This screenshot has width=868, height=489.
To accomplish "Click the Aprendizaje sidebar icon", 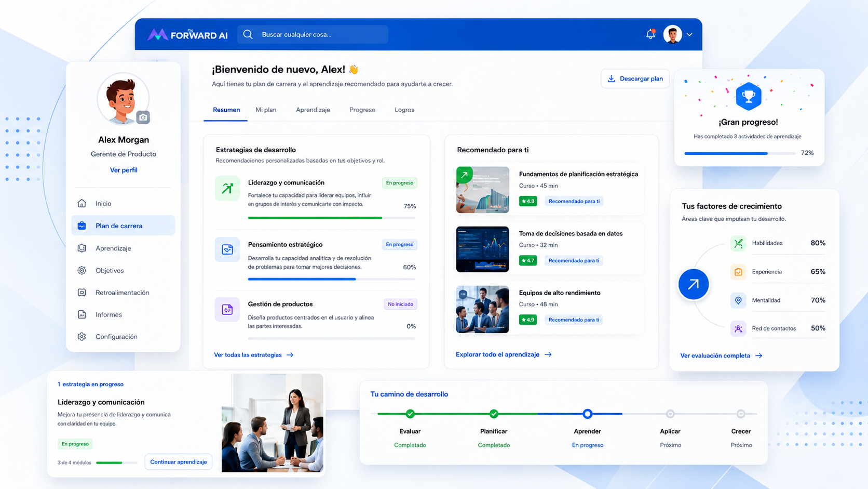I will tap(82, 248).
